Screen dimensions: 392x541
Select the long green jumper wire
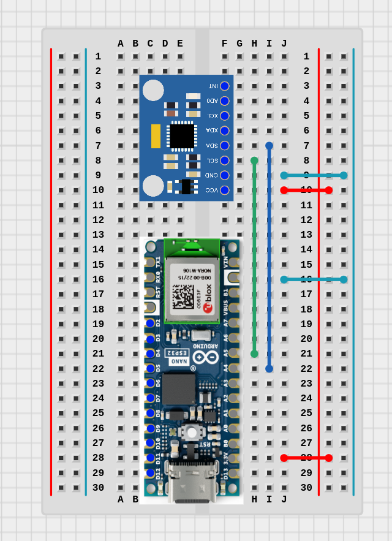pos(254,257)
